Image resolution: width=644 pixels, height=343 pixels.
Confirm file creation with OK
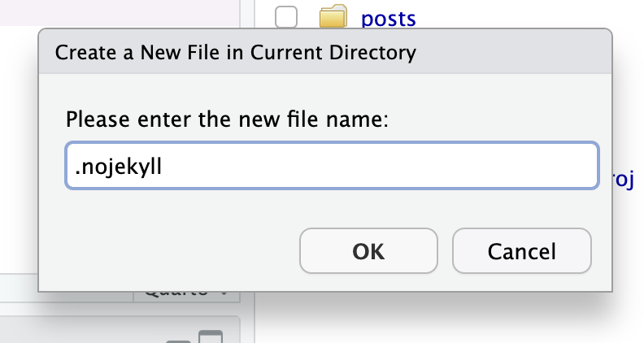368,251
